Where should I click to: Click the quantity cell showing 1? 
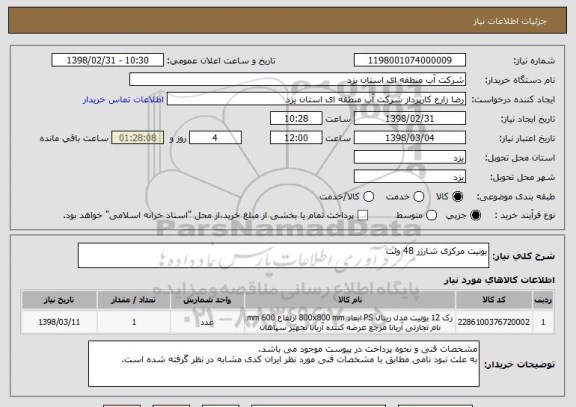click(x=133, y=322)
